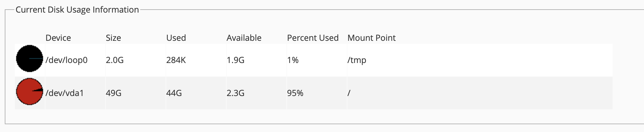Click the 2.3G available value
644x132 pixels.
[235, 93]
